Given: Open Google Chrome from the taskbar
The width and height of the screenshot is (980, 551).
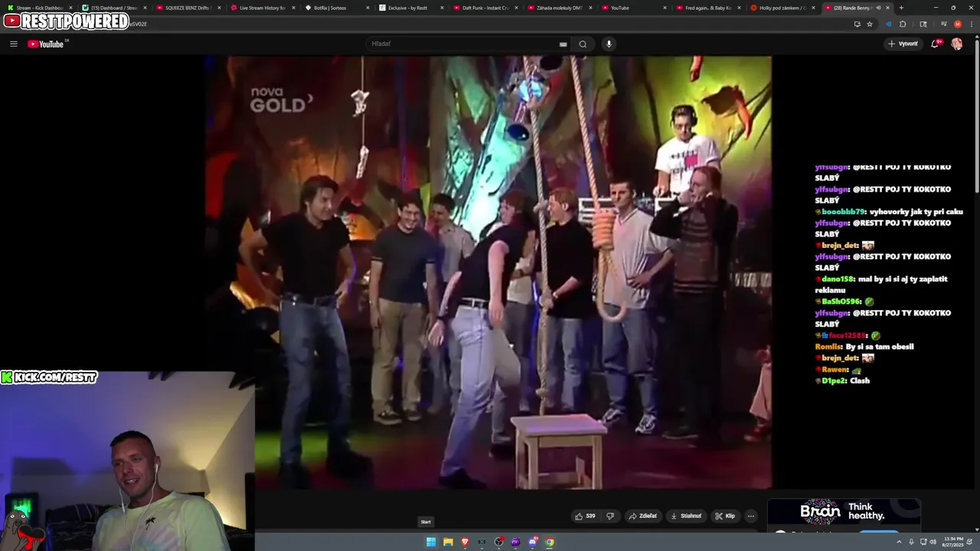Looking at the screenshot, I should 549,542.
